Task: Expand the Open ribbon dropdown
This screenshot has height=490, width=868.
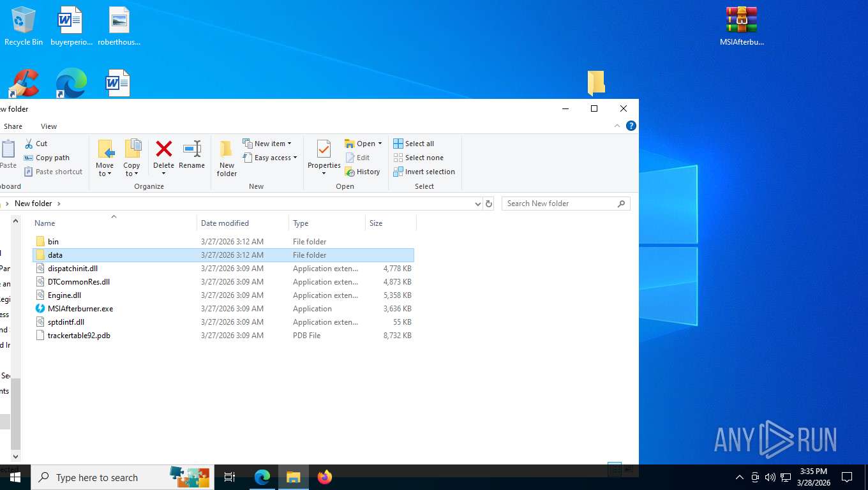Action: click(363, 144)
